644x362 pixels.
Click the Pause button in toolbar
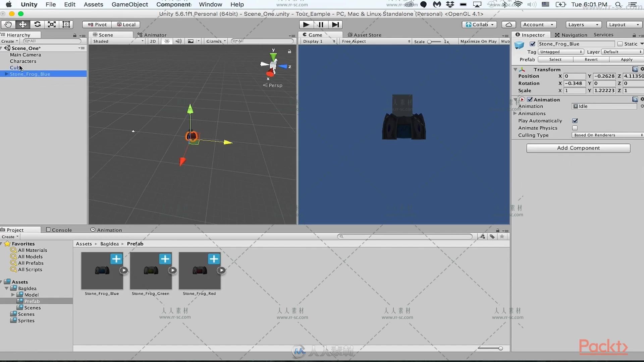point(320,24)
